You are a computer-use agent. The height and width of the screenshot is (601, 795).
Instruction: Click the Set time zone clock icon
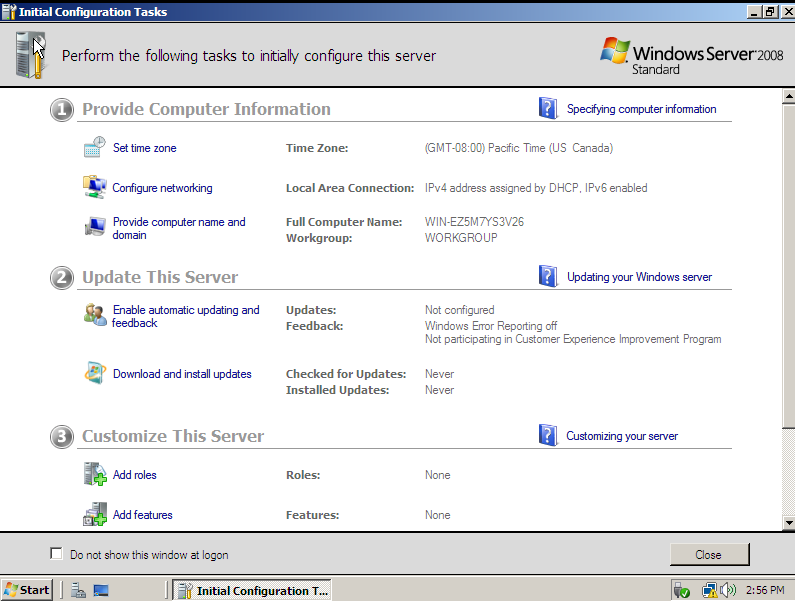coord(95,147)
